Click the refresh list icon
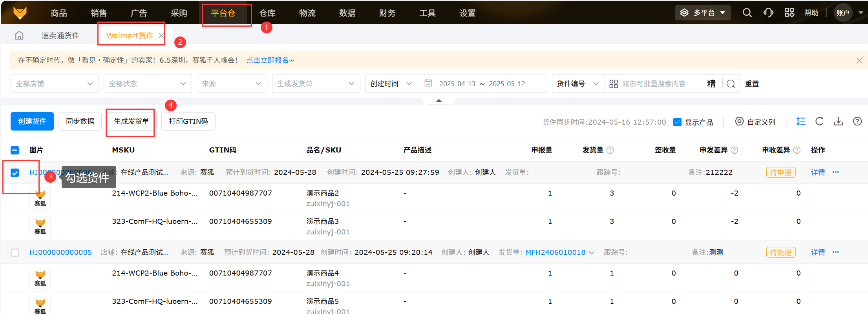The width and height of the screenshot is (868, 314). click(819, 122)
